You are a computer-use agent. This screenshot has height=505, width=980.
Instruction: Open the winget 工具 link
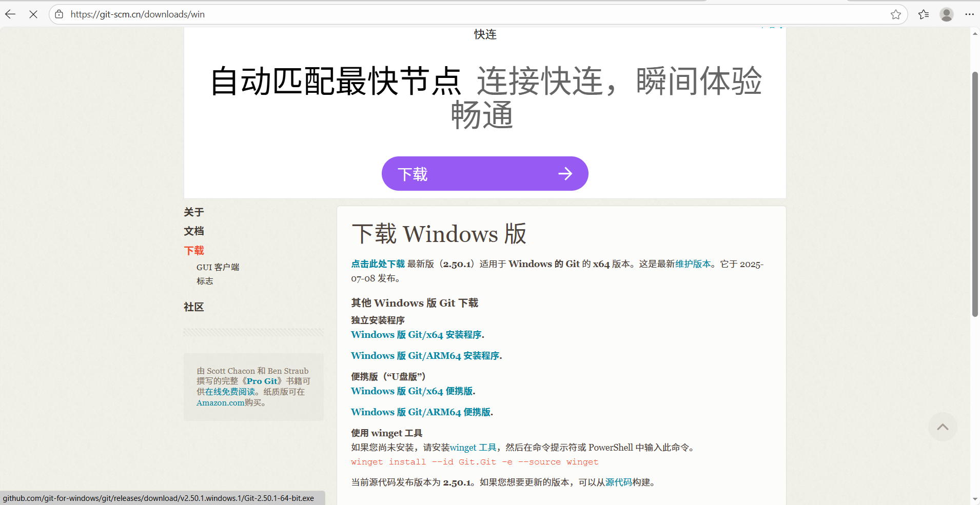tap(473, 448)
